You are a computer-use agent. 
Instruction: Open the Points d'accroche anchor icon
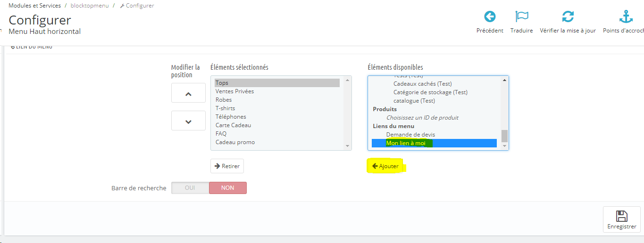626,17
